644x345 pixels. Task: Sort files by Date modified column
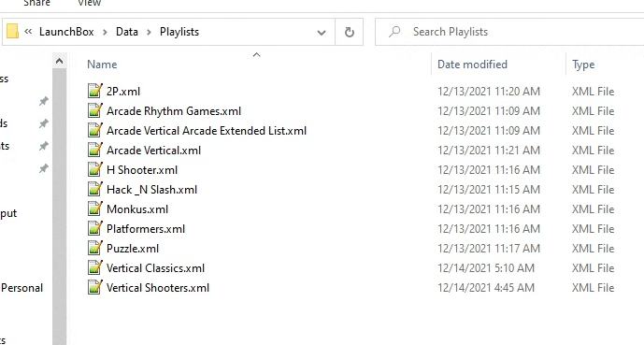(x=472, y=65)
